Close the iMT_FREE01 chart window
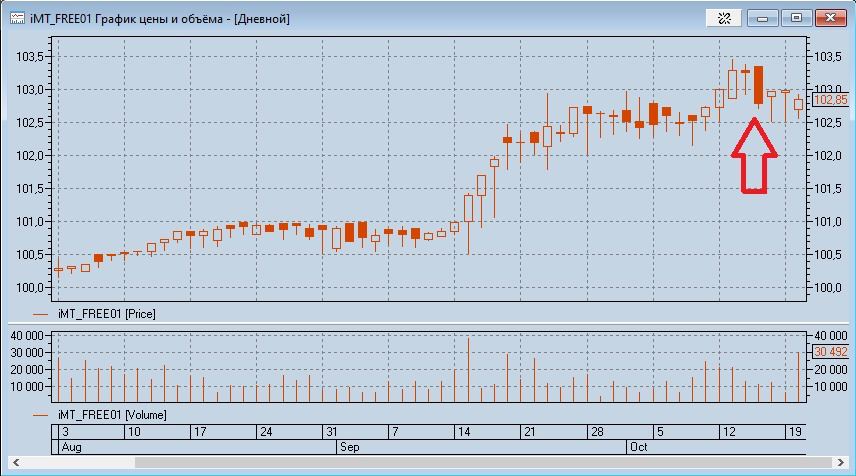Screen dimensions: 856x476 point(830,18)
